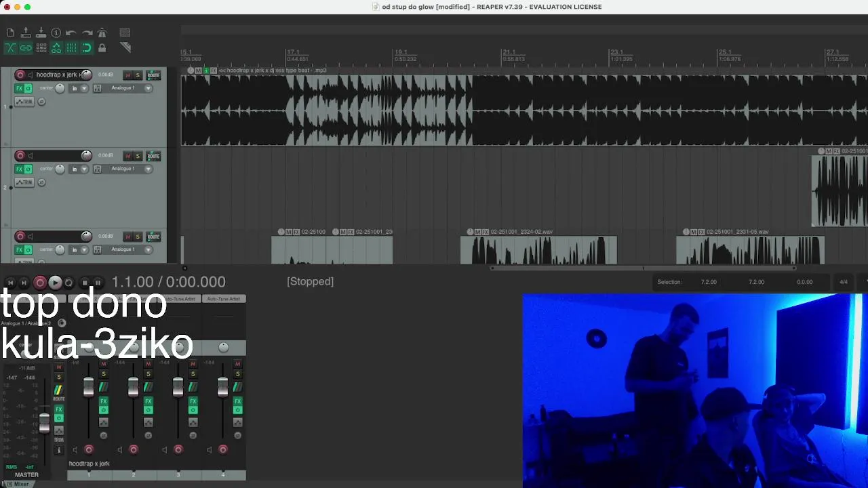868x488 pixels.
Task: Click the transport Stop button
Action: pyautogui.click(x=85, y=283)
